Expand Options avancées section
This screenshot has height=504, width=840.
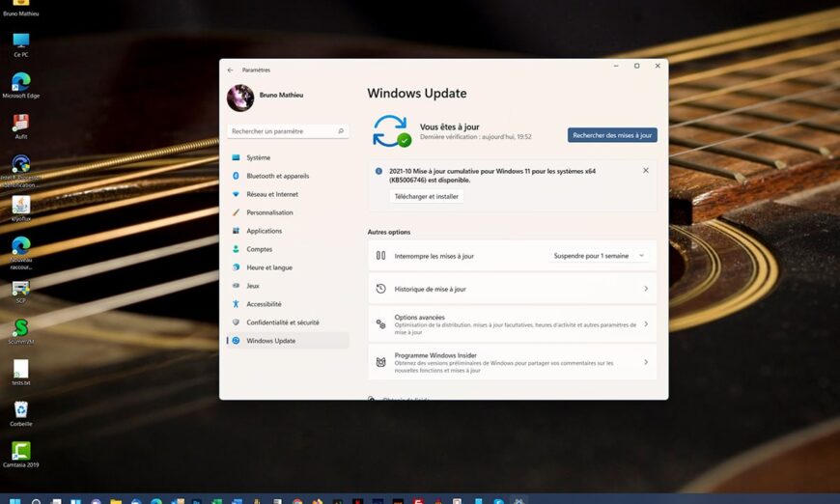513,324
